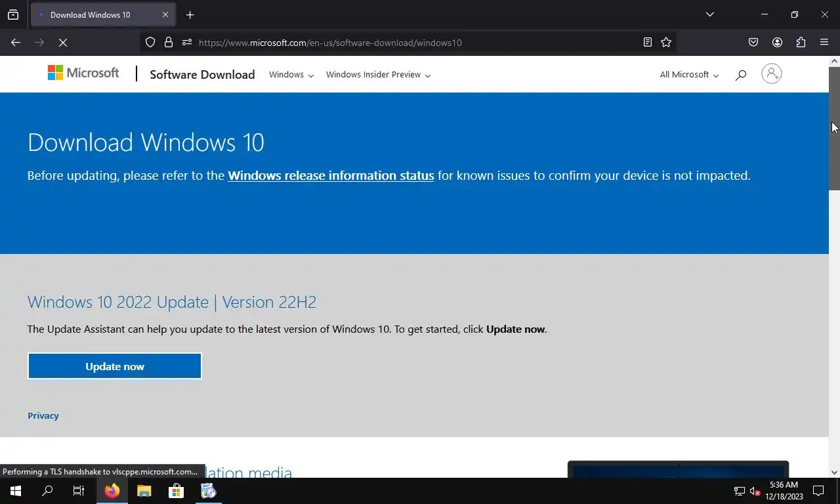Close the Download Windows 10 tab

(x=165, y=14)
